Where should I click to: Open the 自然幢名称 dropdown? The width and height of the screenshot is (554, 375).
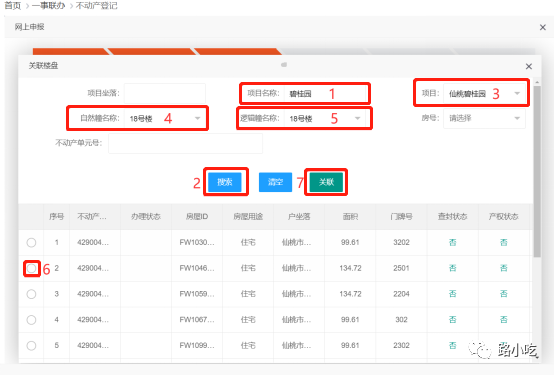click(165, 118)
